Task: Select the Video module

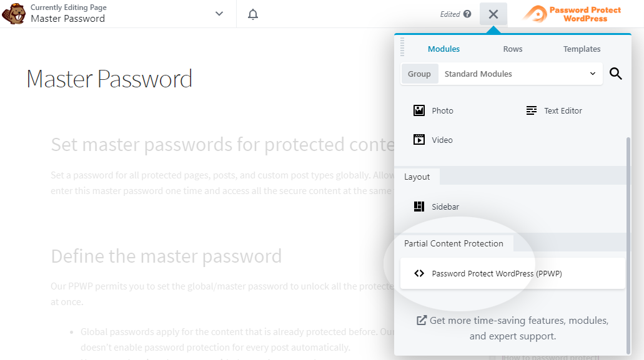Action: [433, 140]
